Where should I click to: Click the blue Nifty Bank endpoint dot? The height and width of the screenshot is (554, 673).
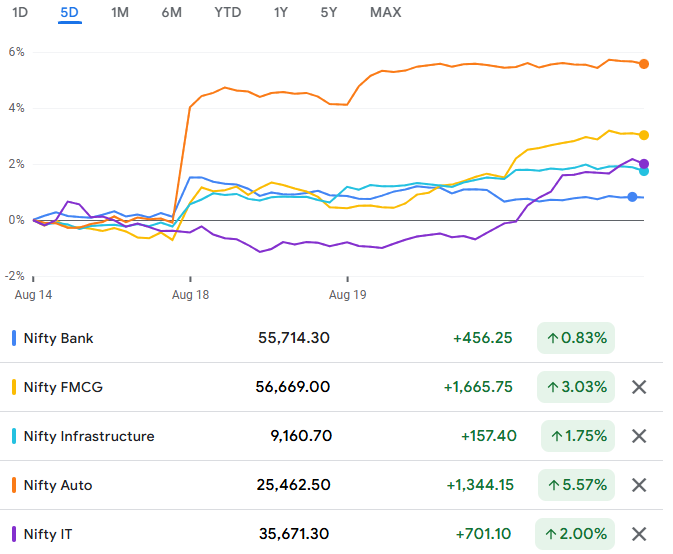tap(632, 197)
